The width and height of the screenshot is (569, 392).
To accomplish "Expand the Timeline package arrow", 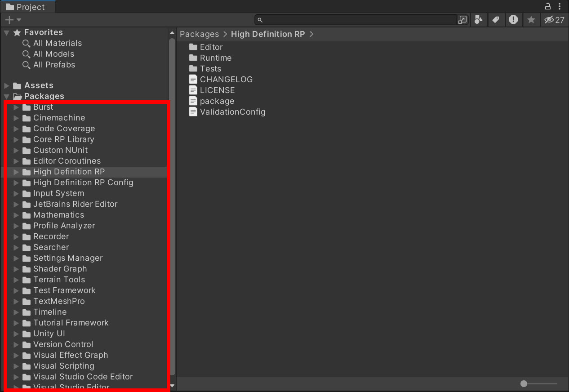I will click(x=16, y=312).
